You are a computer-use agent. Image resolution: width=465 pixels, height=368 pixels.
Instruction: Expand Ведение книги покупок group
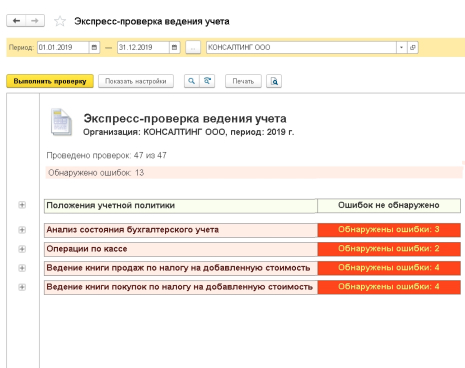pyautogui.click(x=22, y=287)
